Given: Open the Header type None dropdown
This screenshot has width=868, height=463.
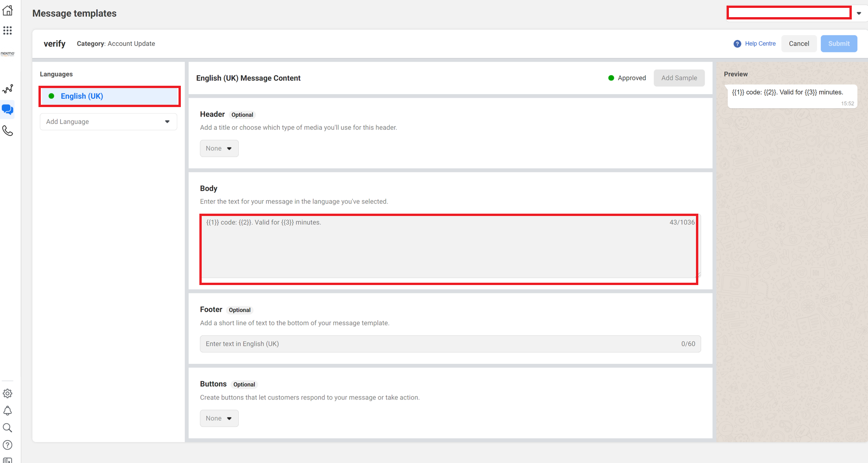Looking at the screenshot, I should tap(219, 149).
